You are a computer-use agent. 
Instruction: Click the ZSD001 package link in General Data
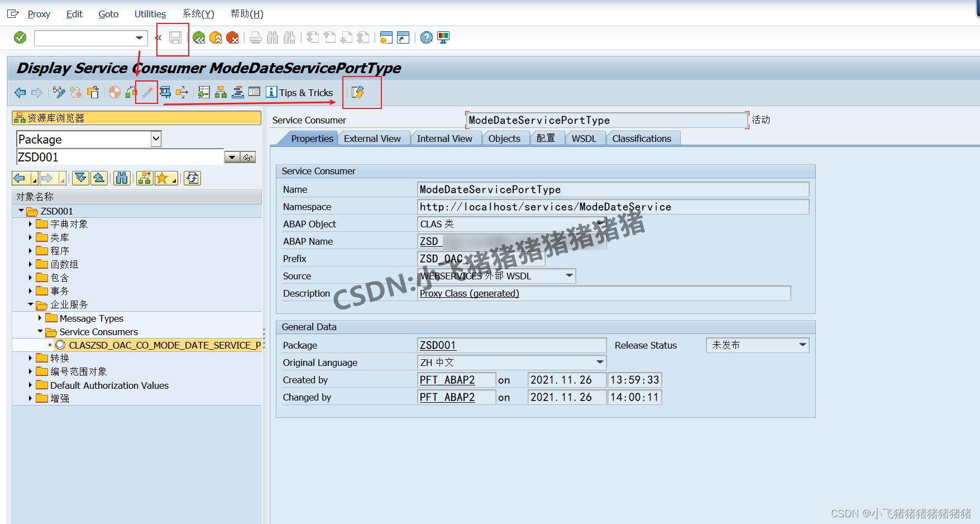[x=438, y=345]
